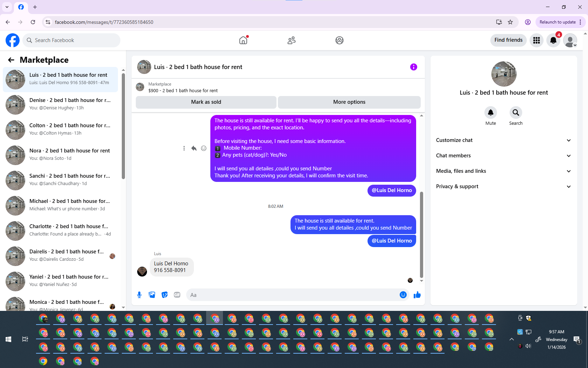Open the Colton conversation
This screenshot has width=588, height=368.
(x=60, y=130)
